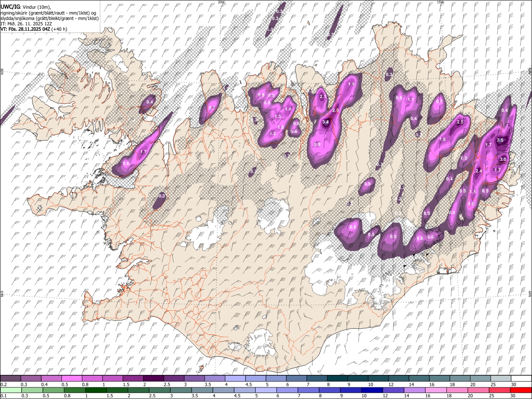Click the light pink 16 swatch in bottom legend
The height and width of the screenshot is (399, 532).
(436, 390)
